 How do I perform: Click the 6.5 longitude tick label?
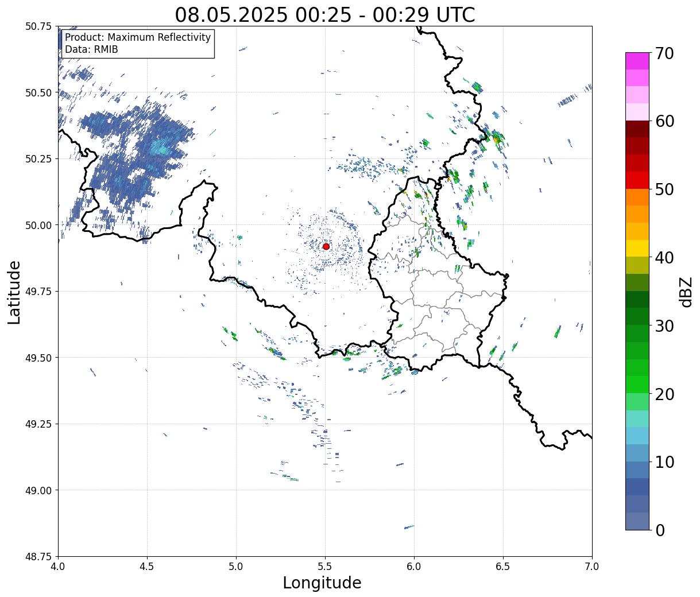pyautogui.click(x=503, y=567)
